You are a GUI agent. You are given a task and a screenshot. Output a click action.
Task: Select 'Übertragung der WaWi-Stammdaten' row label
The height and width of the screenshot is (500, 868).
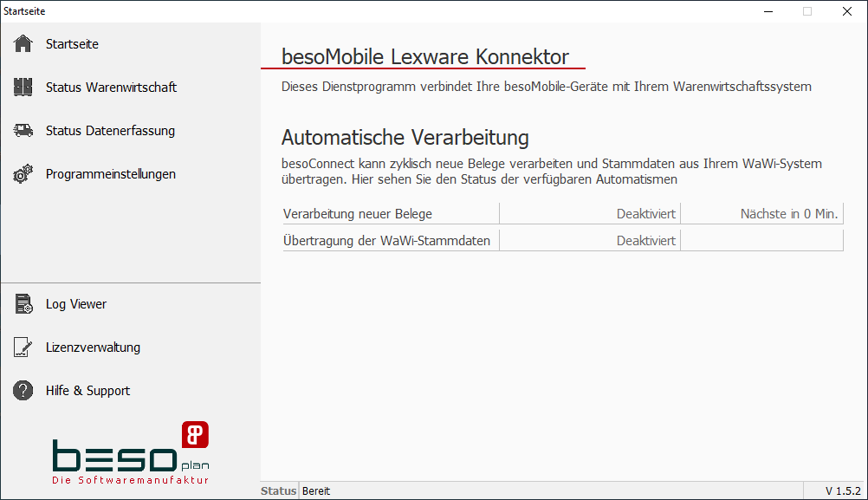click(x=386, y=240)
